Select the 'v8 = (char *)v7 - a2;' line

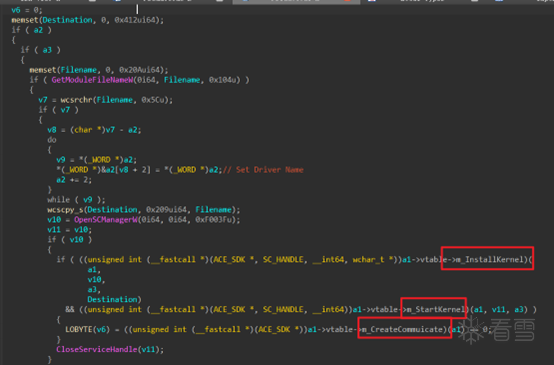tap(94, 130)
